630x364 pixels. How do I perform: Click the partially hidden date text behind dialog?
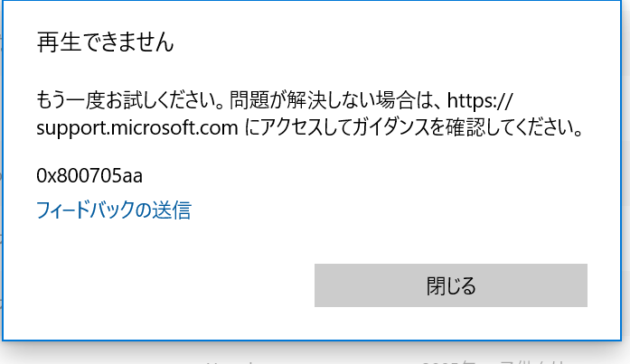coord(494,361)
